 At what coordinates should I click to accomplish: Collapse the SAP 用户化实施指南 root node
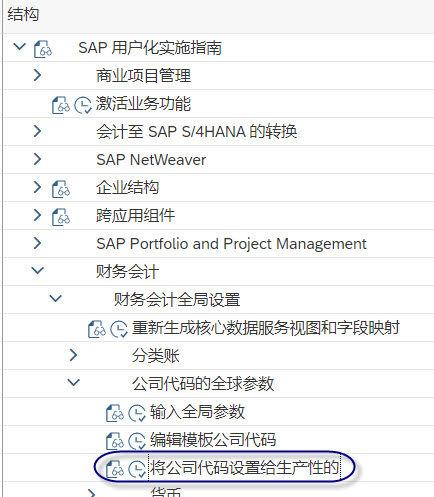point(19,46)
